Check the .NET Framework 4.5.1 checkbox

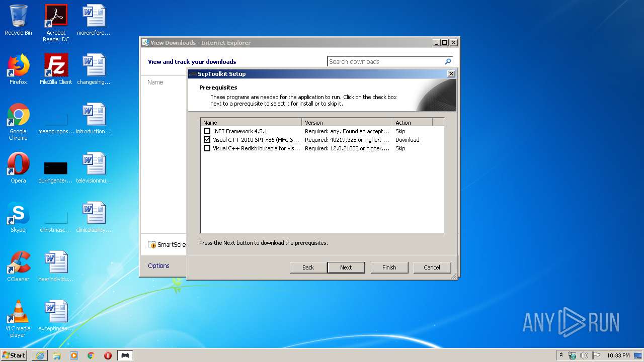coord(207,131)
